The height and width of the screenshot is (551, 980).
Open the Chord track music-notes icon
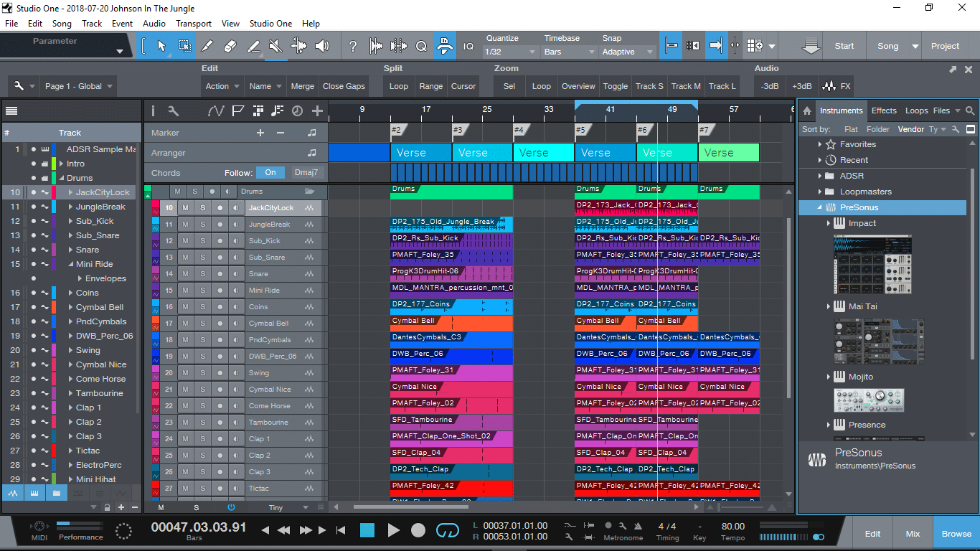pyautogui.click(x=277, y=111)
